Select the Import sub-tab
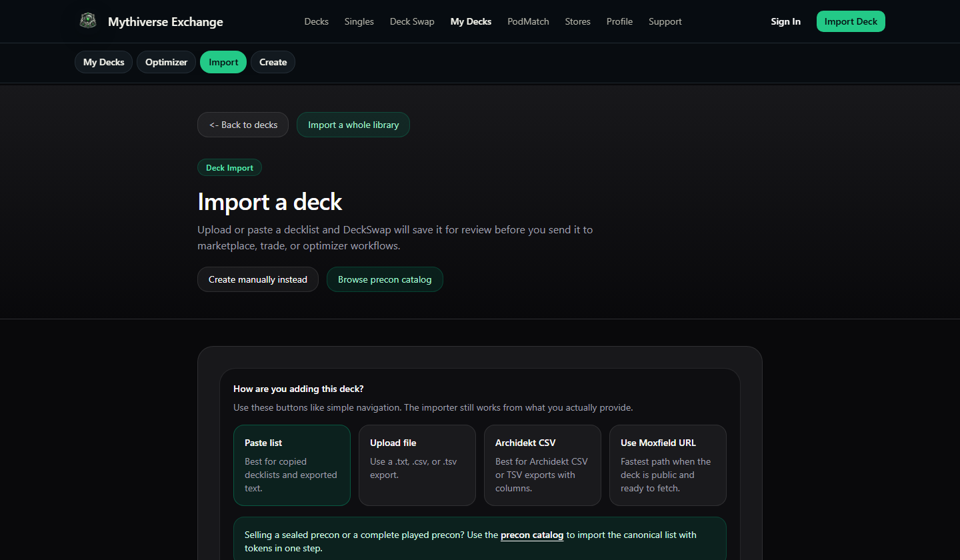 pos(223,62)
